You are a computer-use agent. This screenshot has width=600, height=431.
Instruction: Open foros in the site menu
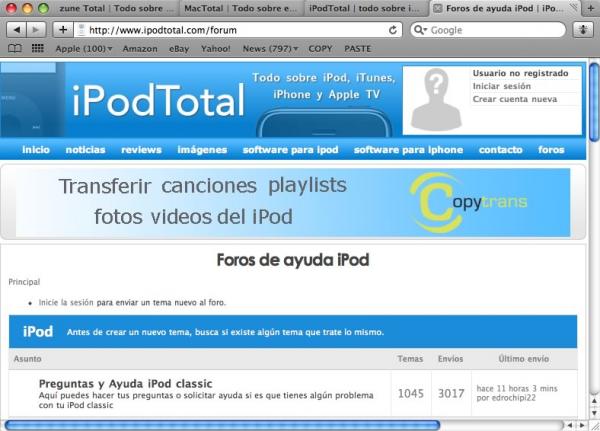pos(551,150)
